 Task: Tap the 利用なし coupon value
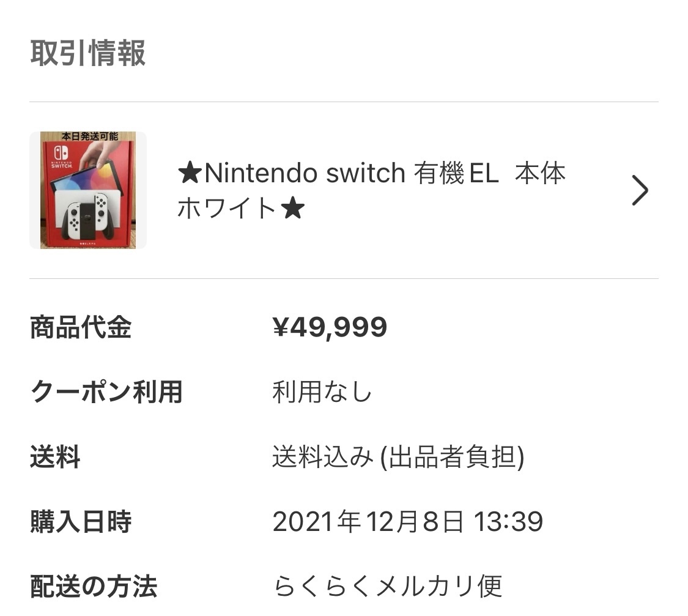coord(322,391)
